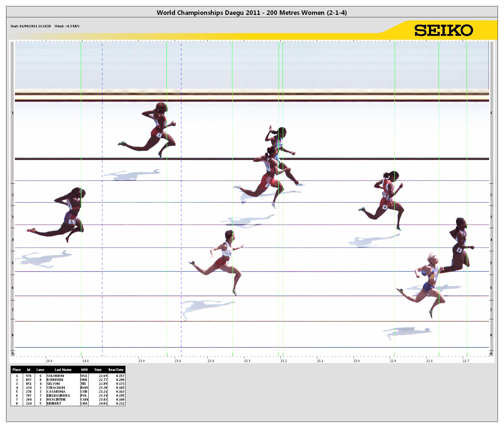504x428 pixels.
Task: Click the lane 1 label on the right edge
Action: pyautogui.click(x=491, y=113)
